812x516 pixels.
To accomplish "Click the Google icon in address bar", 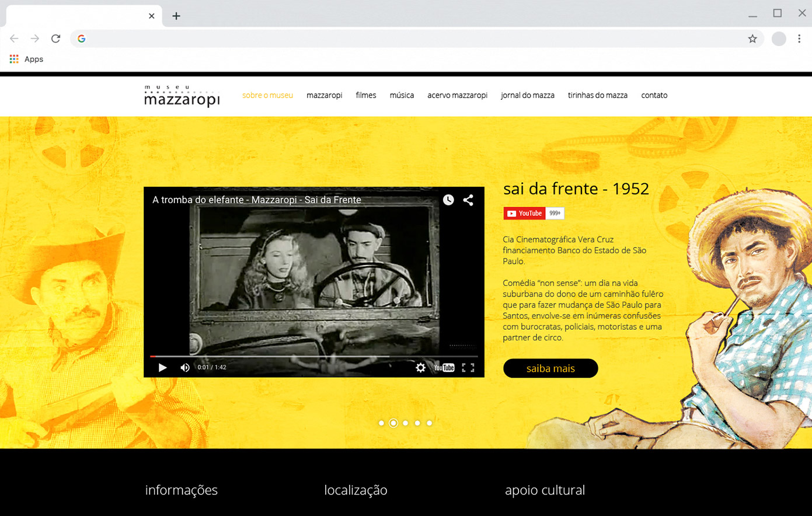I will [x=82, y=39].
